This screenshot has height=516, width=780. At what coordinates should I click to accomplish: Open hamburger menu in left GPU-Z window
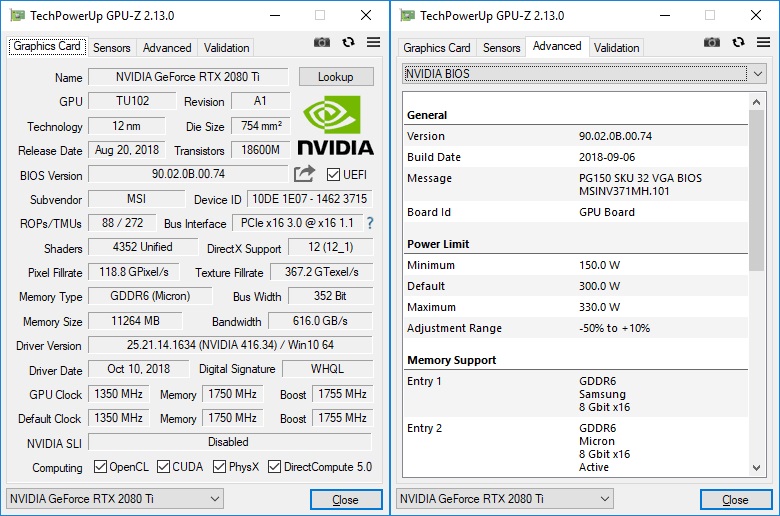pos(374,42)
